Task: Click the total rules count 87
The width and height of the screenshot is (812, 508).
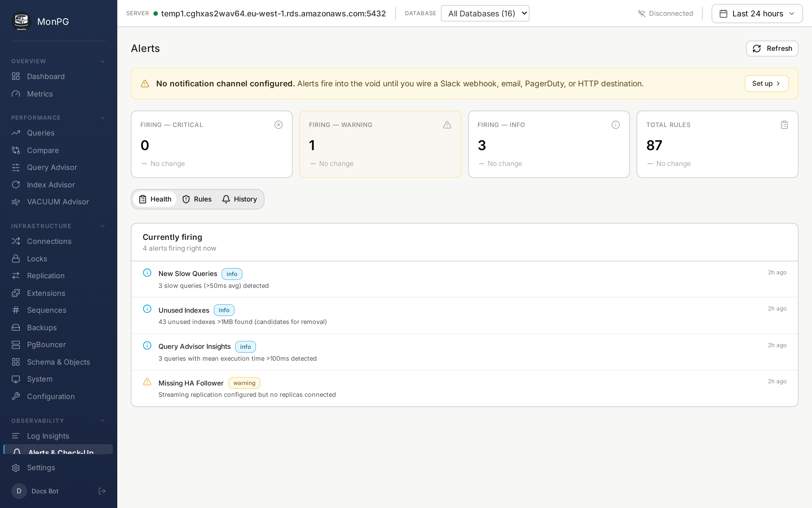Action: pyautogui.click(x=654, y=145)
